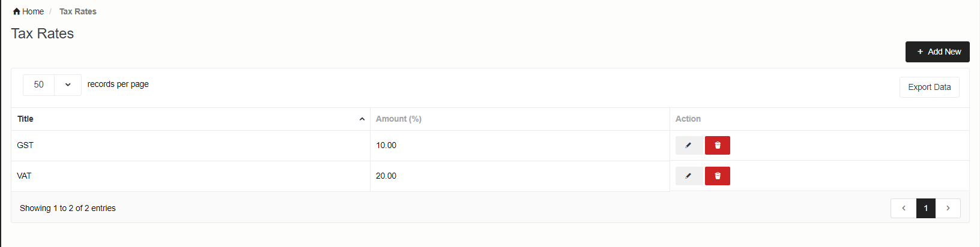
Task: Click the Export Data button
Action: pos(929,87)
